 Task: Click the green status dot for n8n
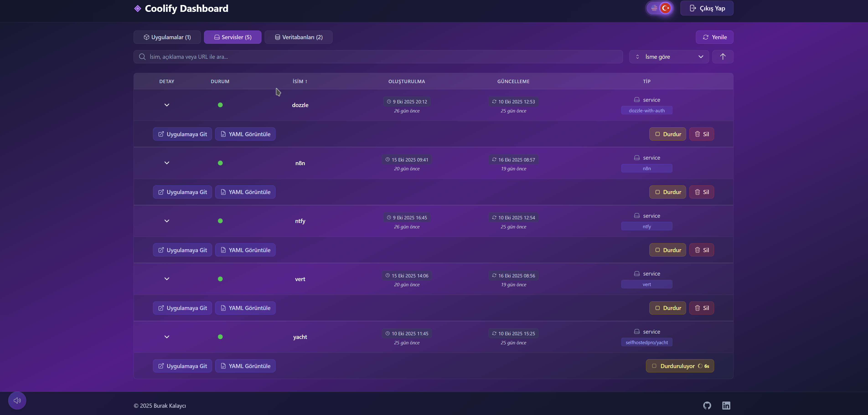[x=220, y=163]
